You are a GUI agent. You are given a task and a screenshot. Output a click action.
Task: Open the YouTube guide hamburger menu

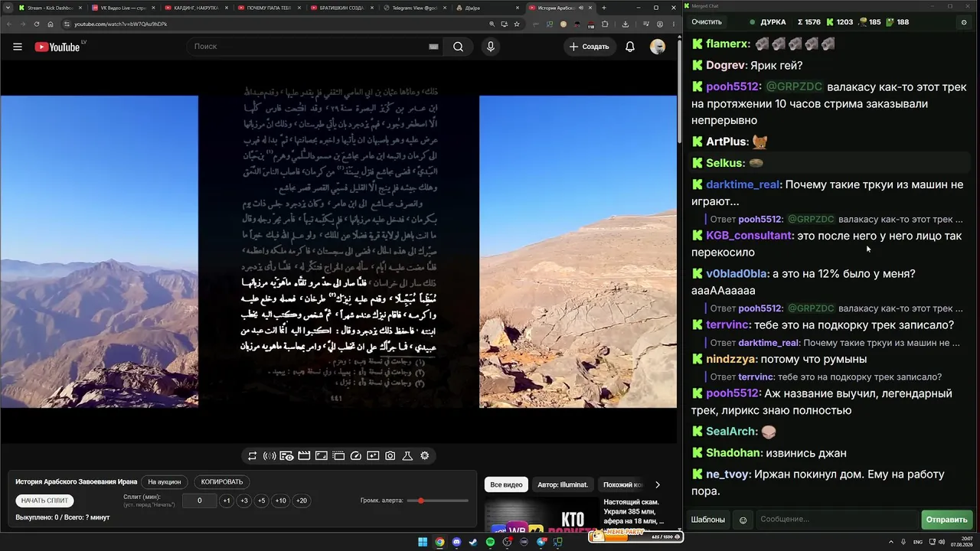pyautogui.click(x=18, y=47)
